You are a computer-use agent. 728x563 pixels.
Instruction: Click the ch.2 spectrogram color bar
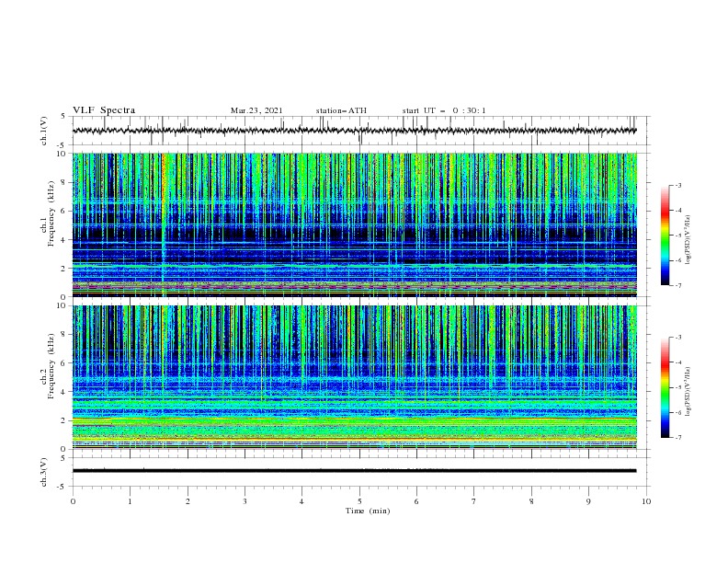point(665,387)
